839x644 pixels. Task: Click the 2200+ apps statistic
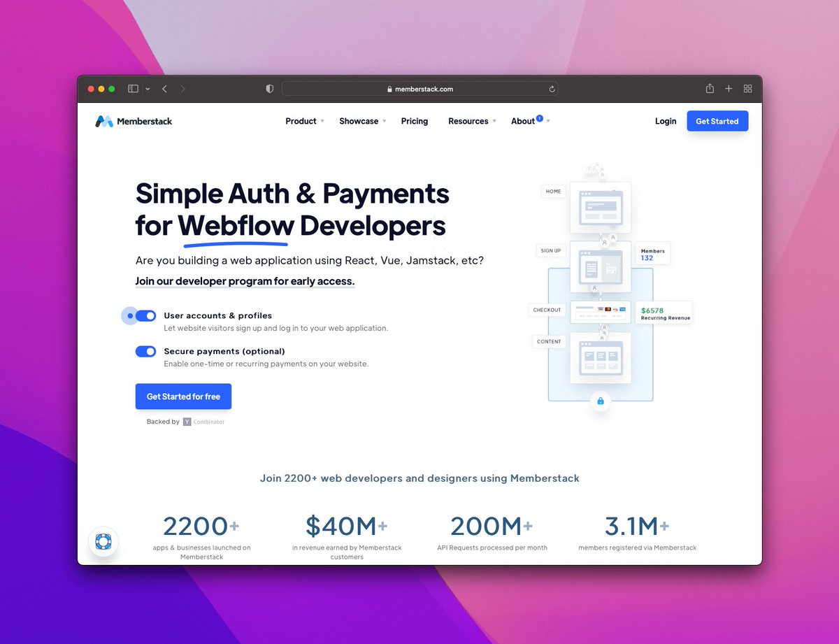[x=201, y=536]
